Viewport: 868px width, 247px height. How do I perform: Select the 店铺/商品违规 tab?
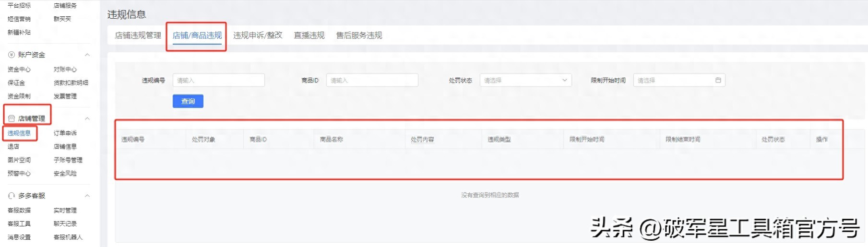197,35
